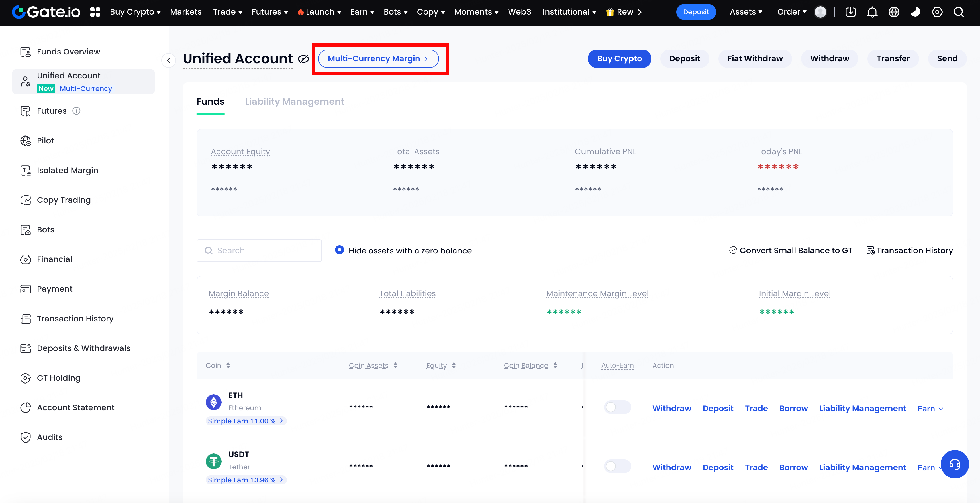980x503 pixels.
Task: Click the apps grid icon beside logo
Action: click(95, 12)
